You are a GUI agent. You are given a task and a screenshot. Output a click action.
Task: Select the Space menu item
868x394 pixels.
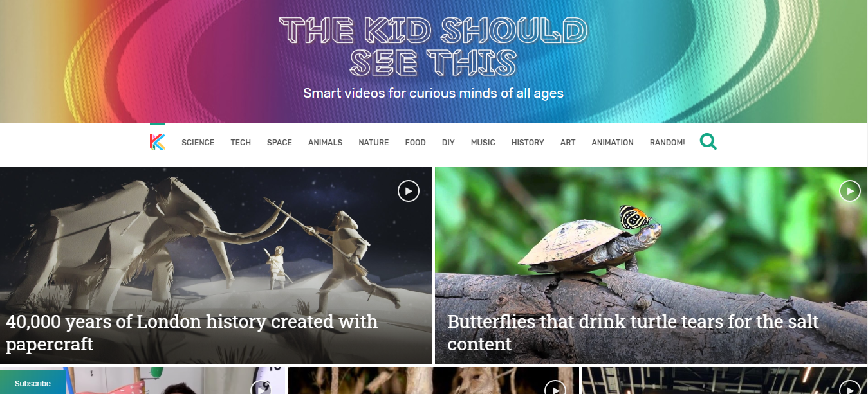[279, 143]
